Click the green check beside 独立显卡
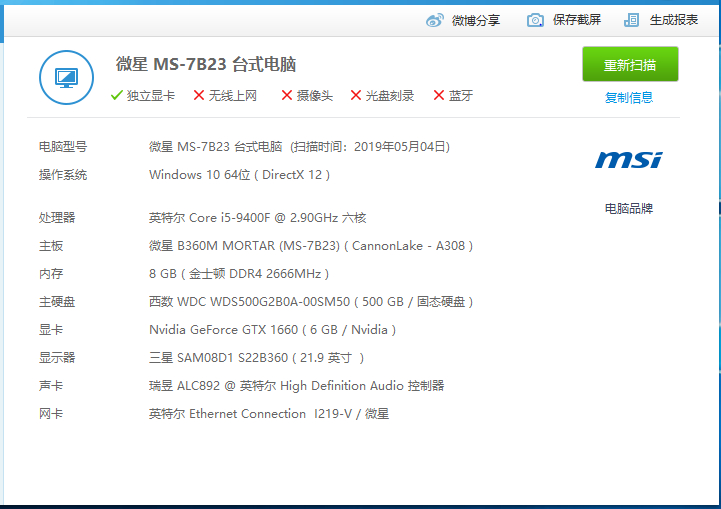The width and height of the screenshot is (721, 509). (x=117, y=95)
